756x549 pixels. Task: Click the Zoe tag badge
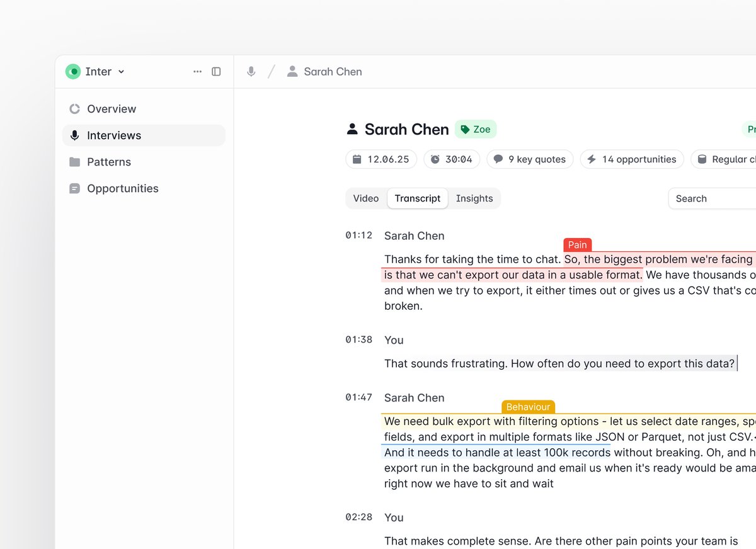point(476,129)
